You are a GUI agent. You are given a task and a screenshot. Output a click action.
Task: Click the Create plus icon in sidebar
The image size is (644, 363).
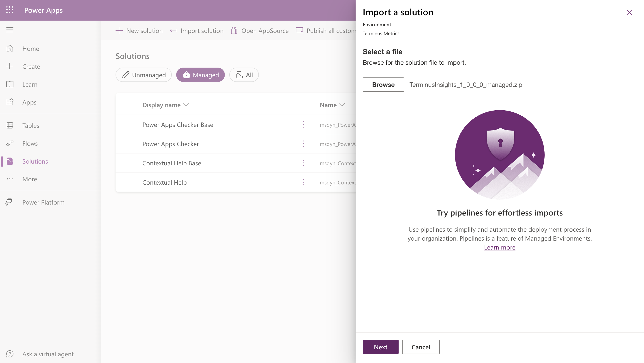pyautogui.click(x=10, y=66)
